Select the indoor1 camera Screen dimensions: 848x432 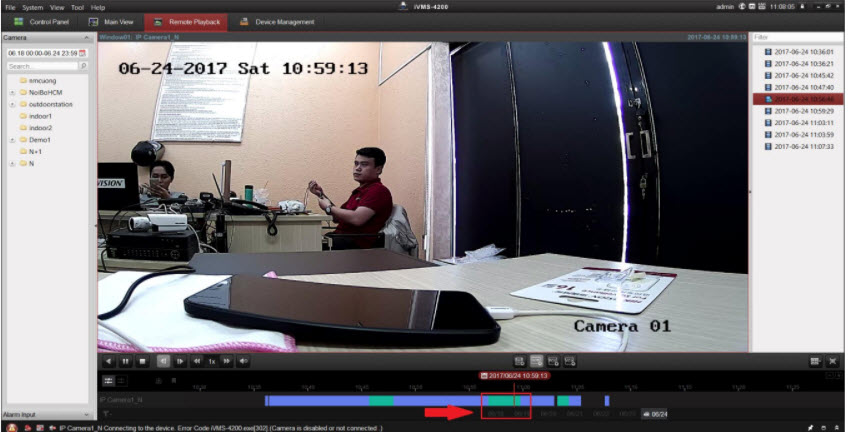tap(40, 116)
